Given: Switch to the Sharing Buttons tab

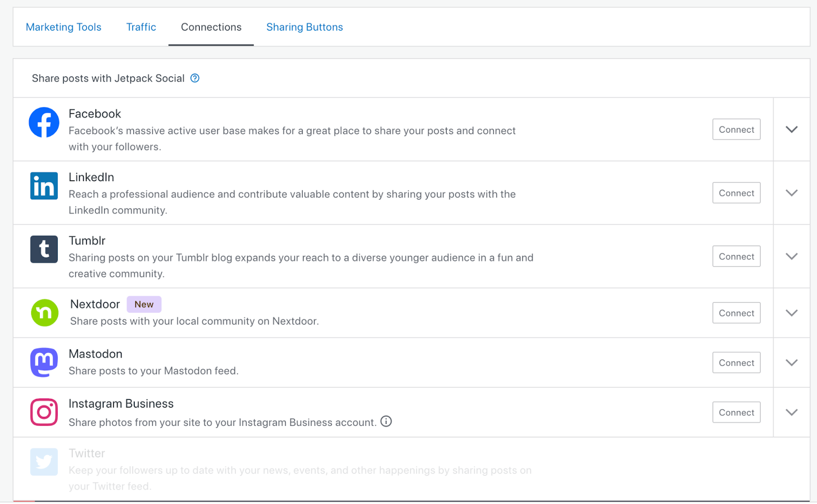Looking at the screenshot, I should pos(304,27).
